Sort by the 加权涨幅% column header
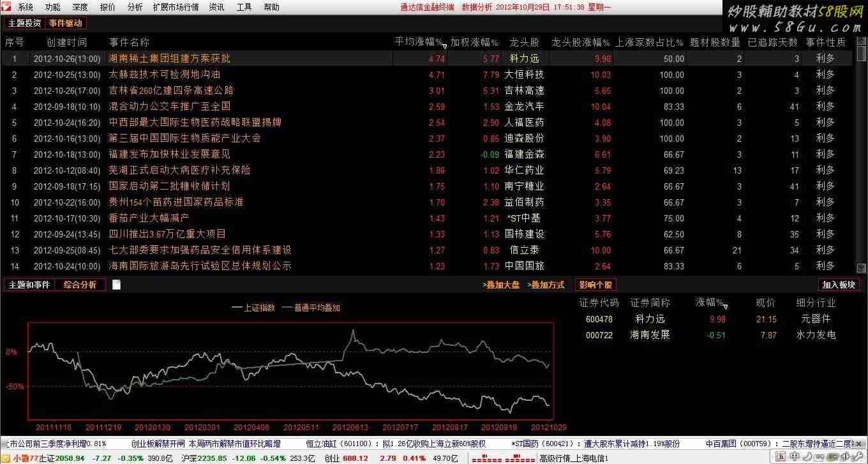Viewport: 868px width, 464px height. click(x=474, y=42)
